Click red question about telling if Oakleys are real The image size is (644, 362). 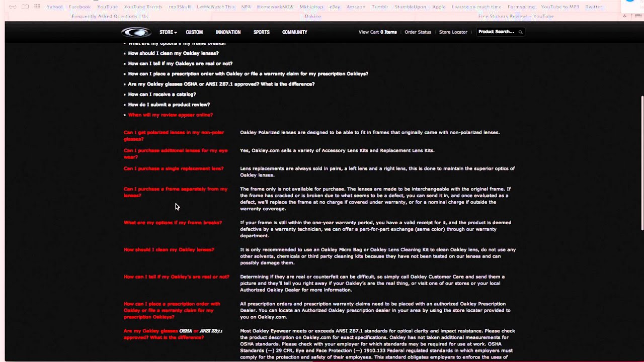pos(177,277)
